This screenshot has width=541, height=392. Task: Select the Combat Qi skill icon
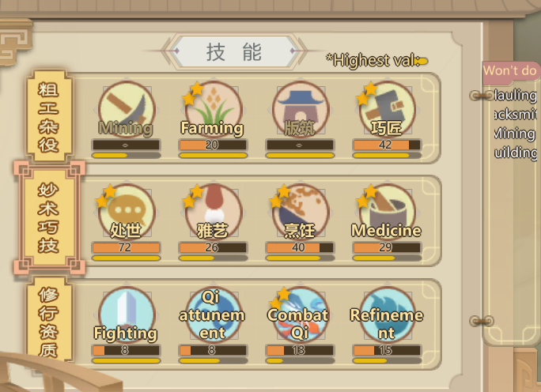(x=301, y=315)
